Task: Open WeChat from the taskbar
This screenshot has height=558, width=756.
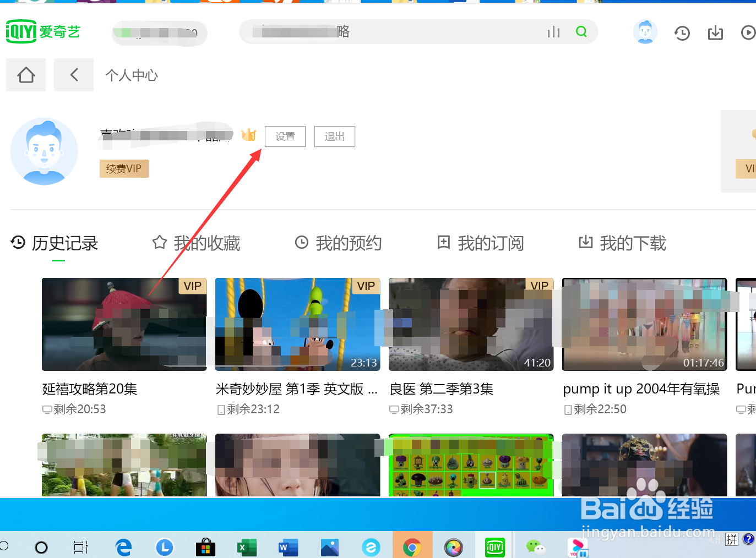Action: (536, 547)
